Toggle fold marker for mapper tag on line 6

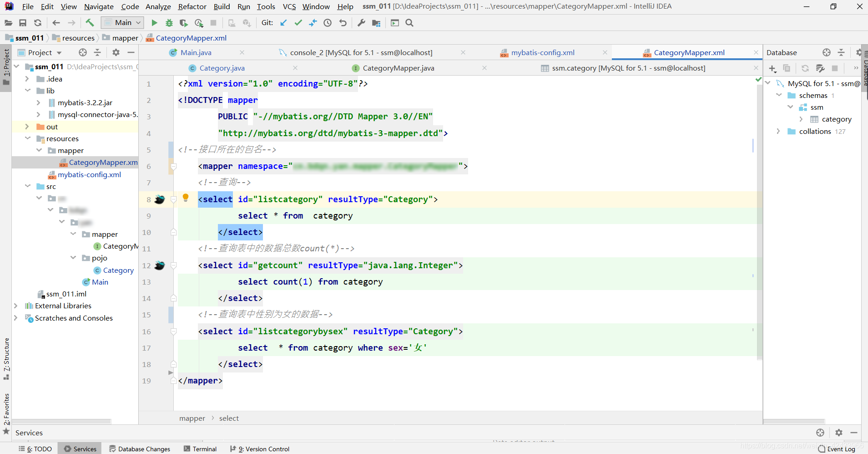click(x=173, y=166)
